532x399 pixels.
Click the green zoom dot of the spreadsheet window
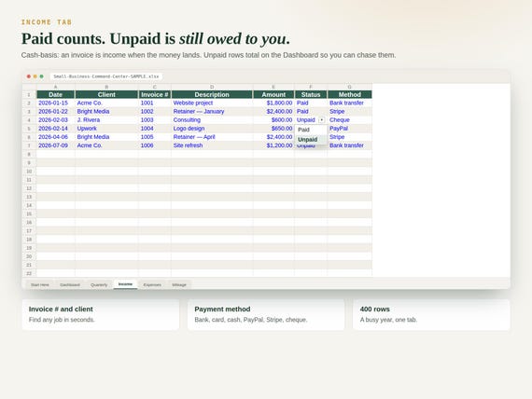(41, 76)
